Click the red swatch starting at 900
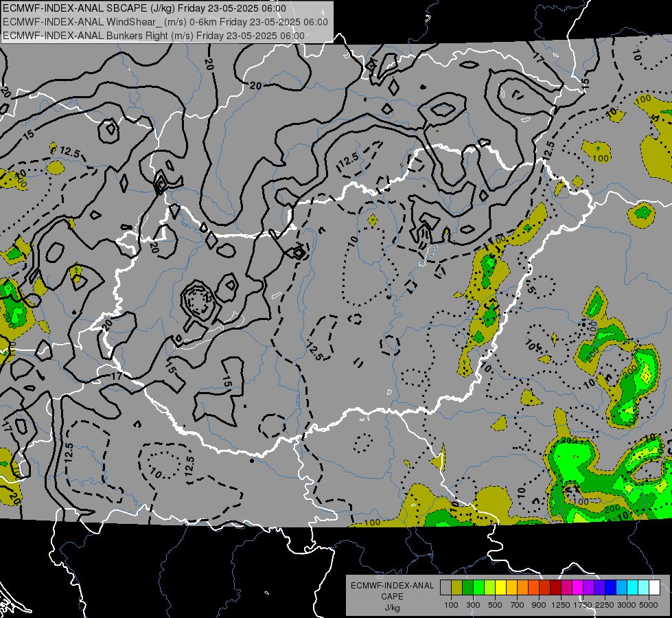Viewport: 672px width, 618px height. tap(545, 588)
